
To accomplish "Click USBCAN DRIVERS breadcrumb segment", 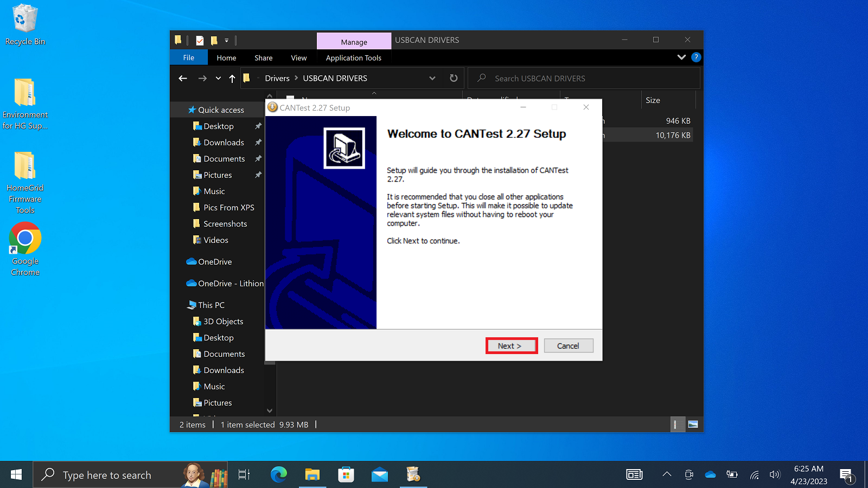I will click(335, 78).
